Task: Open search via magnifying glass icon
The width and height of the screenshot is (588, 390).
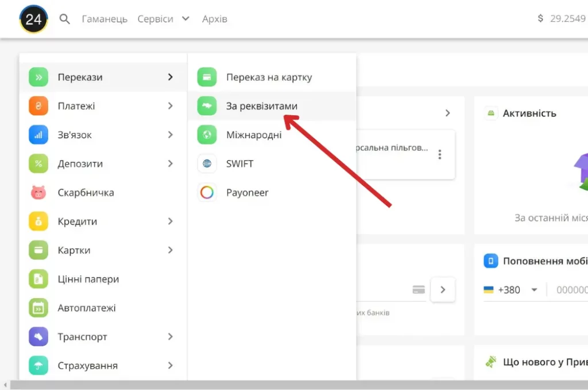Action: click(65, 19)
